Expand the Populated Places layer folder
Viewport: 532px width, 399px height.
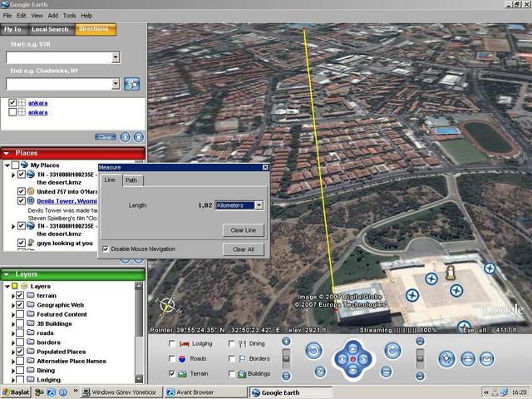(x=13, y=352)
